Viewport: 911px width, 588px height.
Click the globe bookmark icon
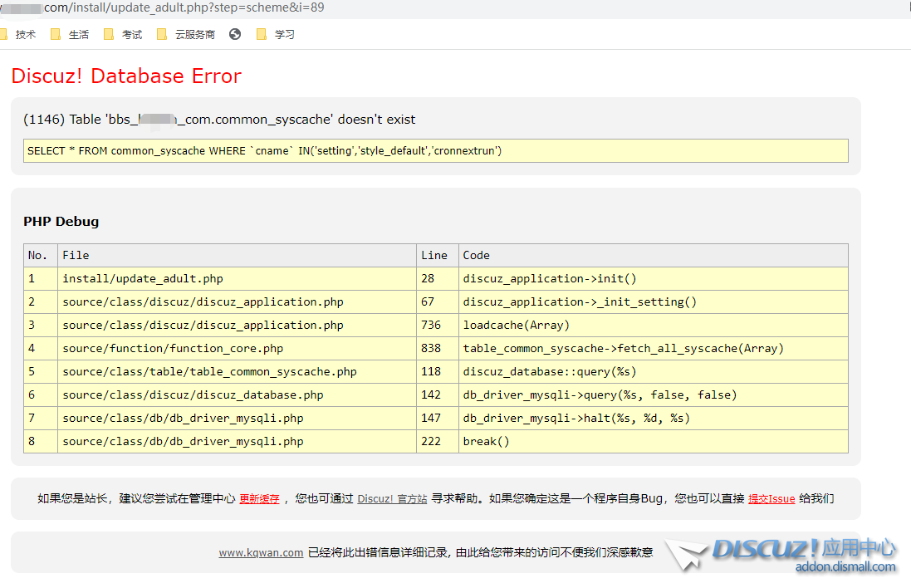pyautogui.click(x=235, y=34)
